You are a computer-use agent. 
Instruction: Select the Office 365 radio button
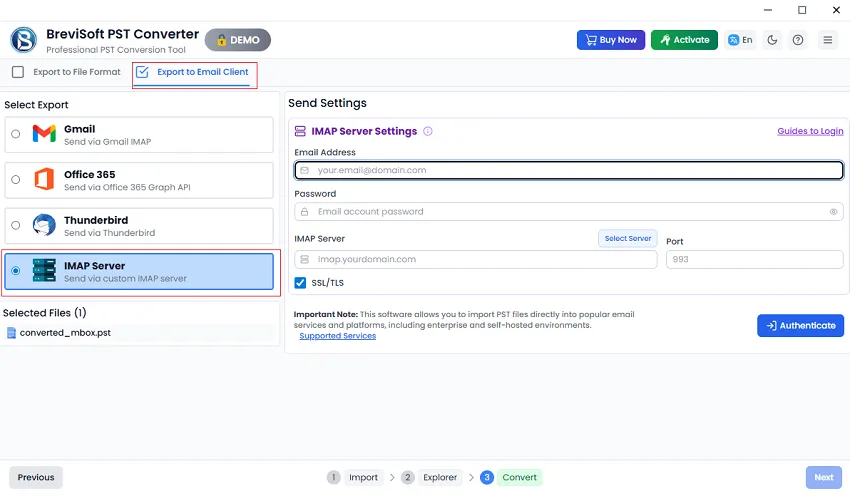(x=16, y=179)
